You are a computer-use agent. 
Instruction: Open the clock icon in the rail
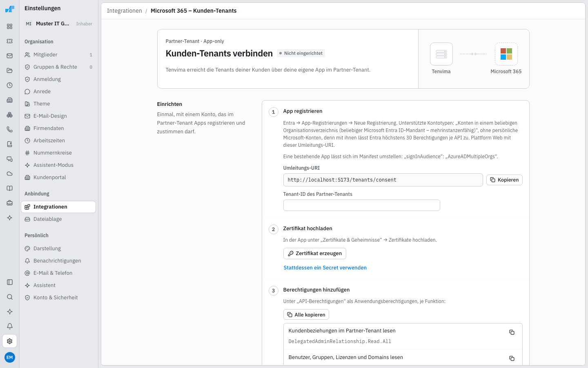(x=10, y=85)
